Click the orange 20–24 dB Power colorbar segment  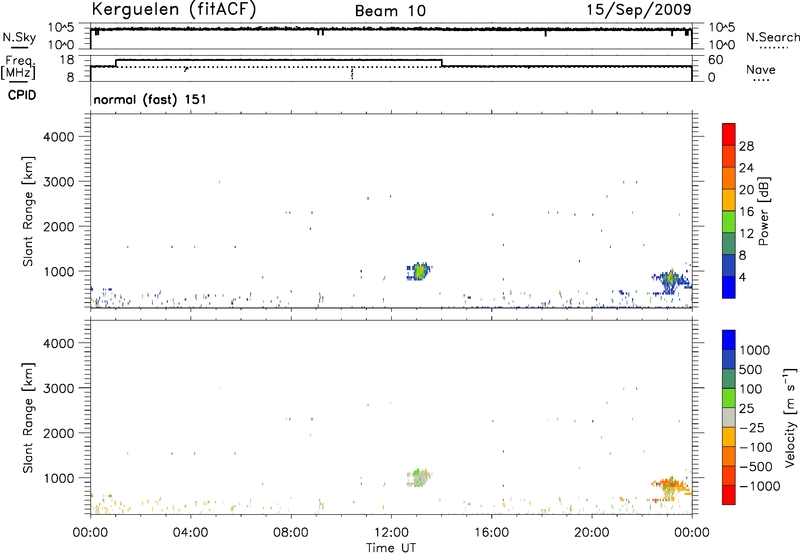[729, 178]
